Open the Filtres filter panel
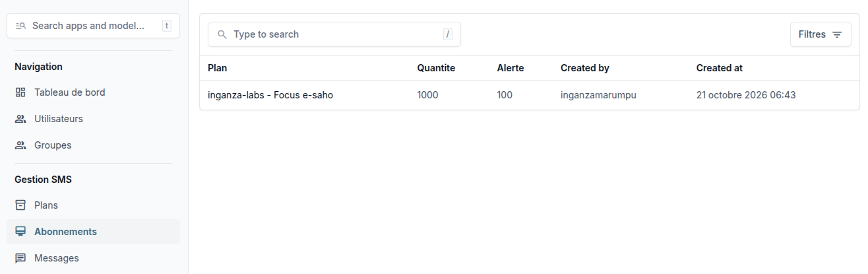868x274 pixels. point(821,34)
